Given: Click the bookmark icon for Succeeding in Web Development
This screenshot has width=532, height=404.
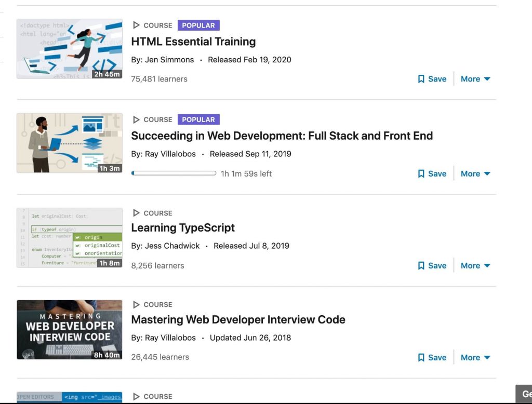Looking at the screenshot, I should [x=421, y=173].
